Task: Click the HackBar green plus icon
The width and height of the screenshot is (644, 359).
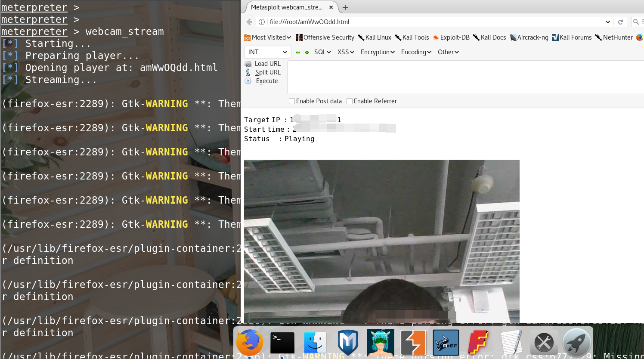Action: point(307,53)
